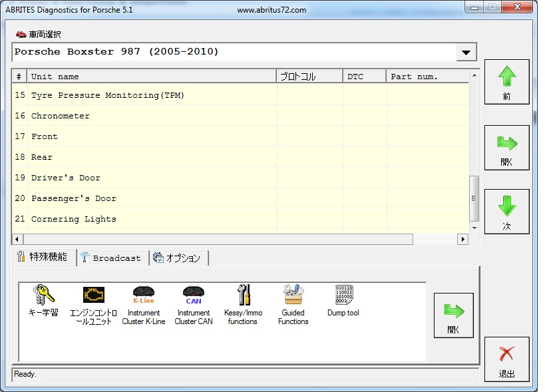545x392 pixels.
Task: Open the キー学習 key learning function
Action: pos(43,301)
